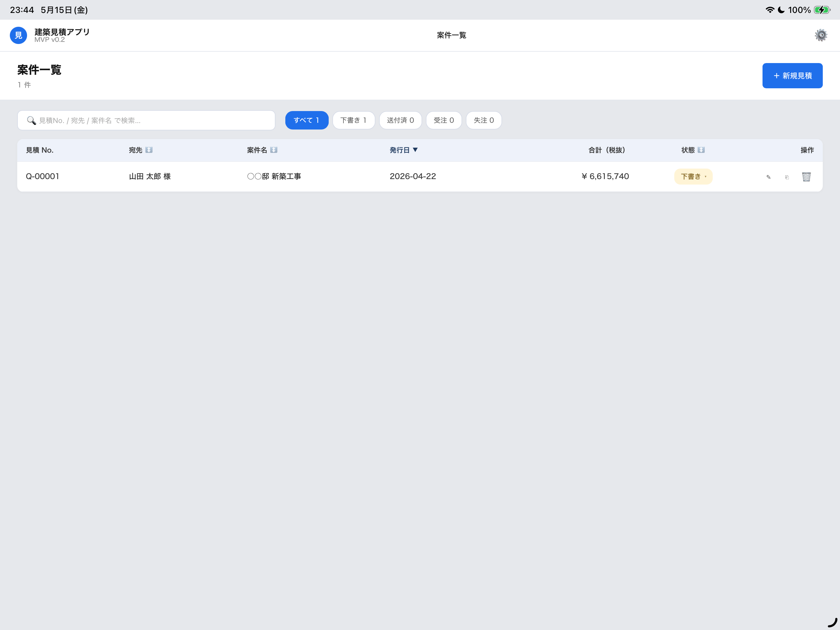Tap the battery charging indicator
The image size is (840, 630).
tap(822, 10)
